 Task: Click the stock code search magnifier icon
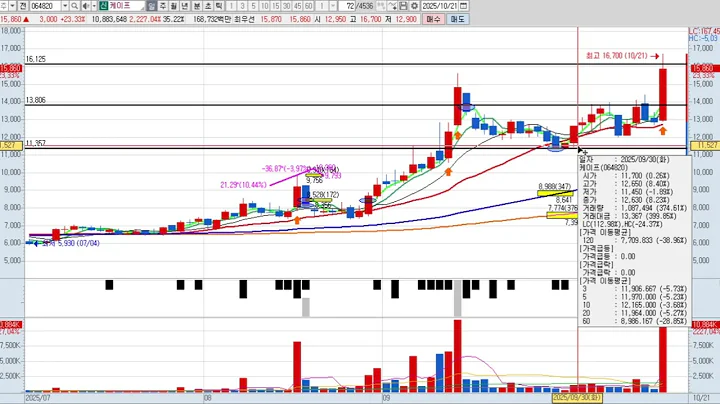74,6
